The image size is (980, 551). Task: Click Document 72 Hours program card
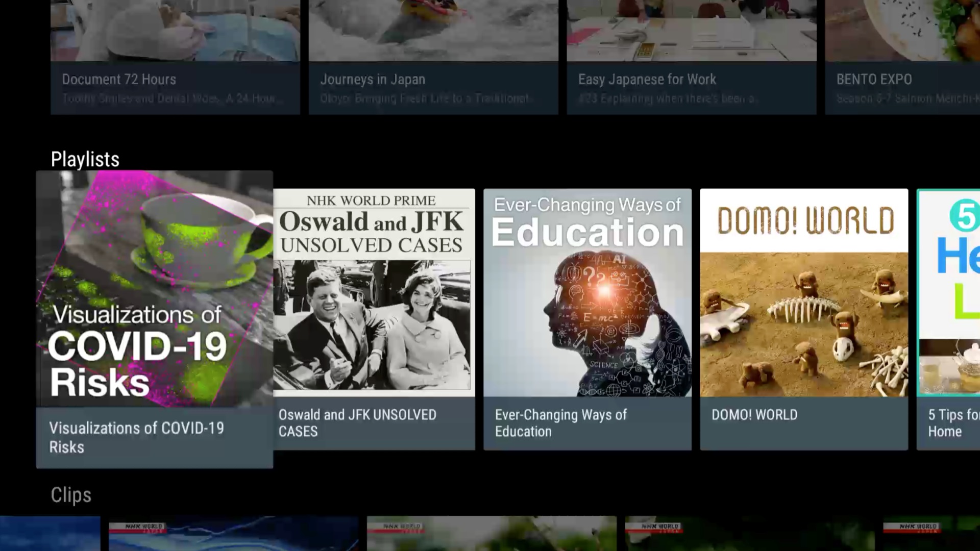[x=175, y=56]
